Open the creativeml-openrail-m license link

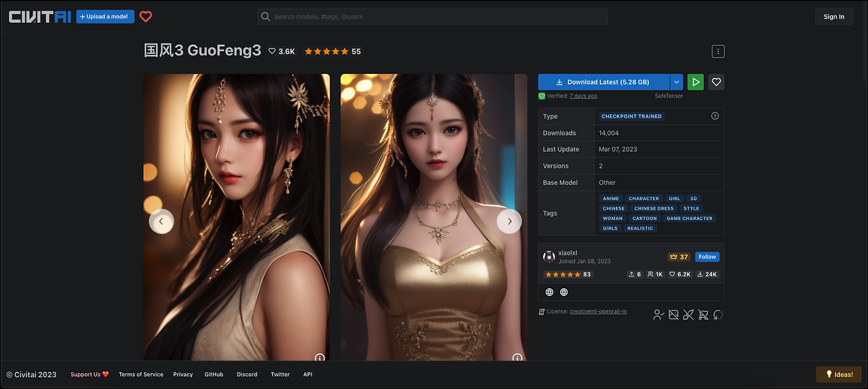pyautogui.click(x=598, y=312)
